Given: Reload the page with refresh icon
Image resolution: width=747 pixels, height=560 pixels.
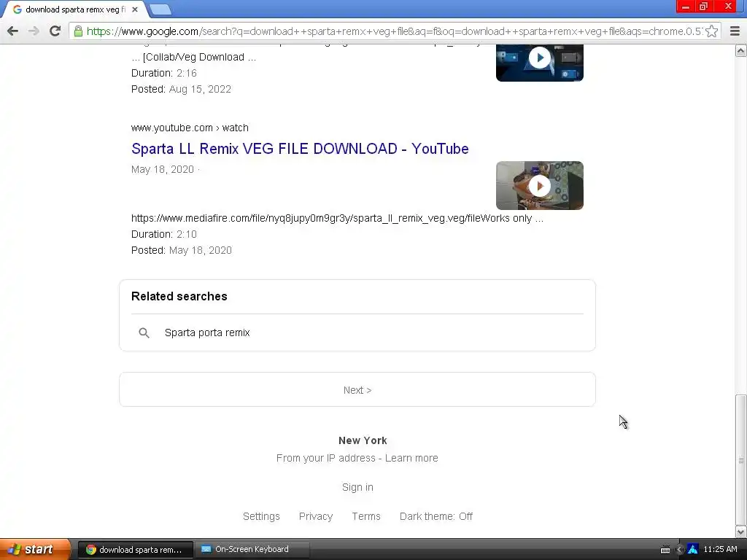Looking at the screenshot, I should pyautogui.click(x=55, y=31).
